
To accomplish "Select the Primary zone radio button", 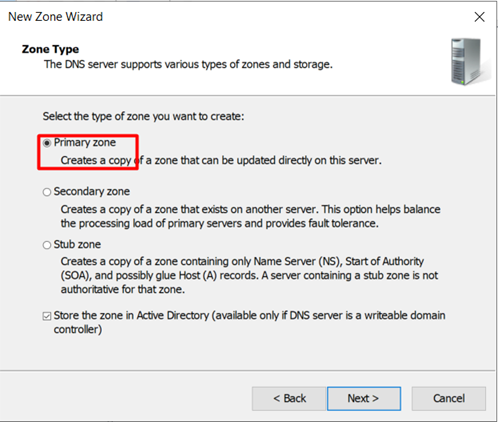I will pos(47,143).
